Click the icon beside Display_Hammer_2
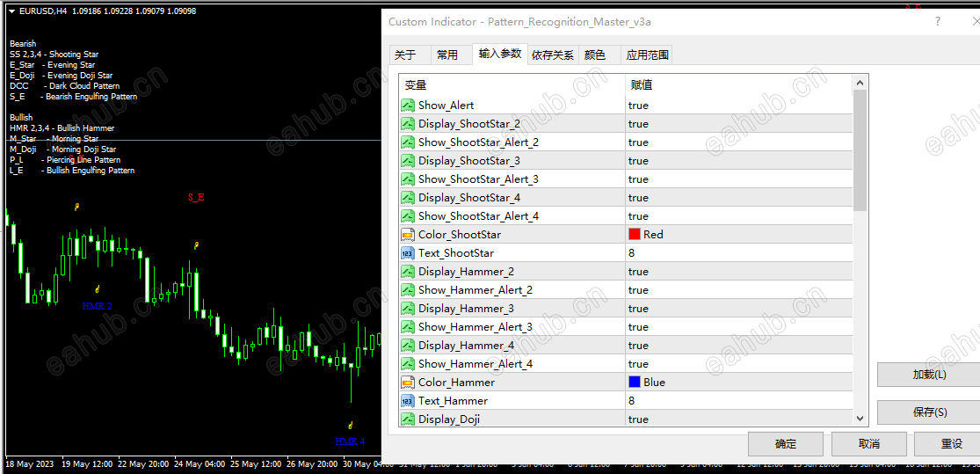Screen dimensions: 980x474 408,272
